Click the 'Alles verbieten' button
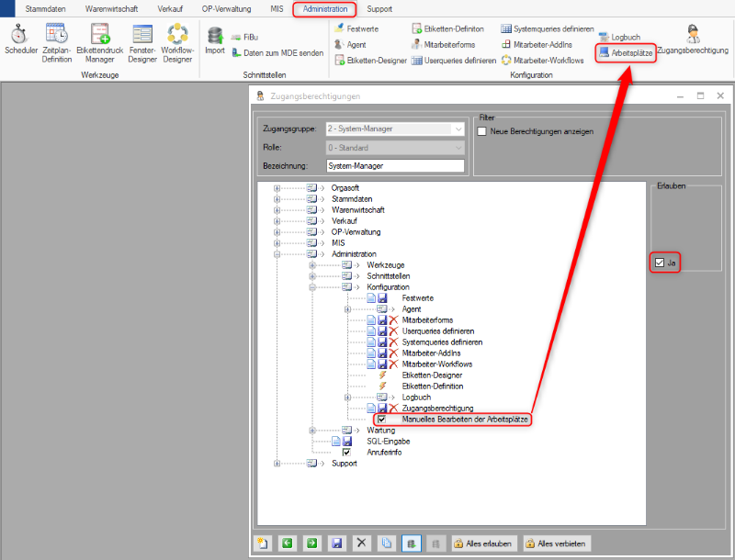 point(557,543)
